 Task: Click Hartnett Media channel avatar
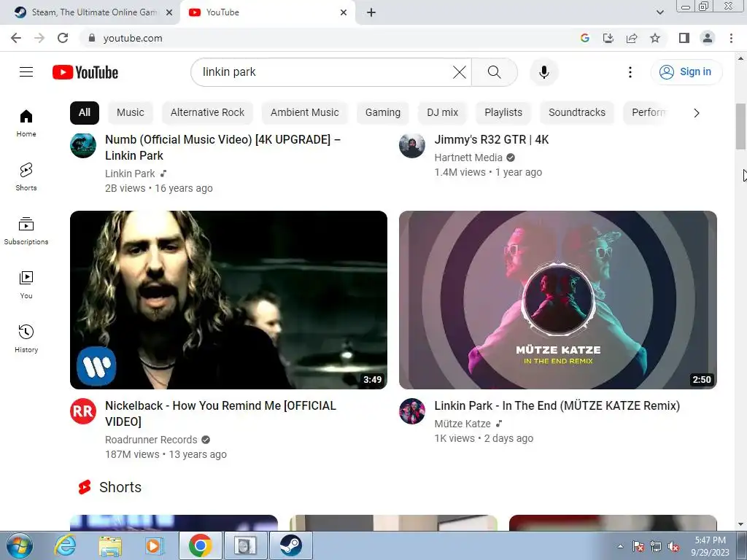click(412, 145)
